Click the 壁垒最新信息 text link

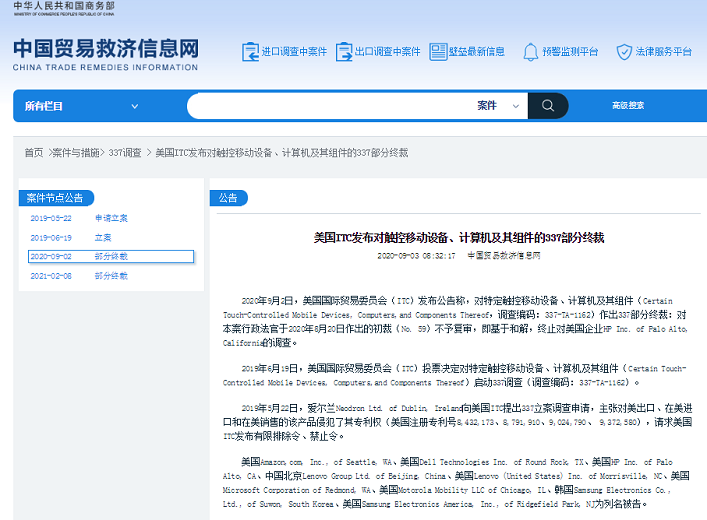(477, 52)
